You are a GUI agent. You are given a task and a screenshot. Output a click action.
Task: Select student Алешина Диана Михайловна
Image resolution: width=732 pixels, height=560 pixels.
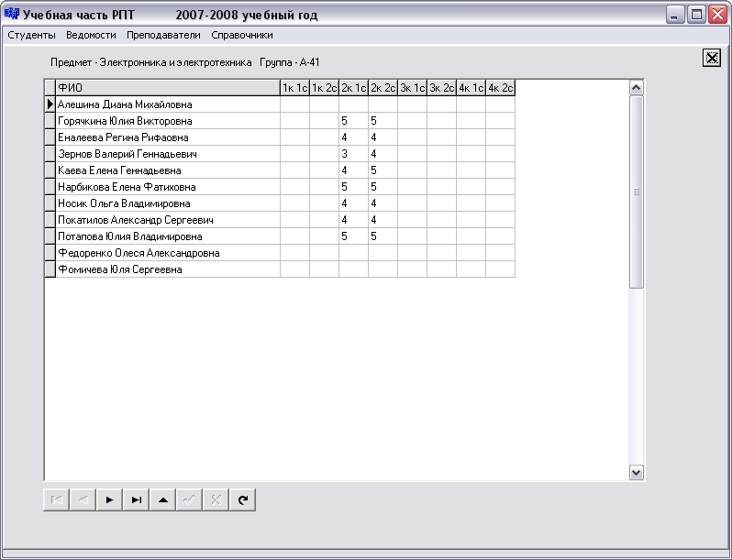point(168,104)
